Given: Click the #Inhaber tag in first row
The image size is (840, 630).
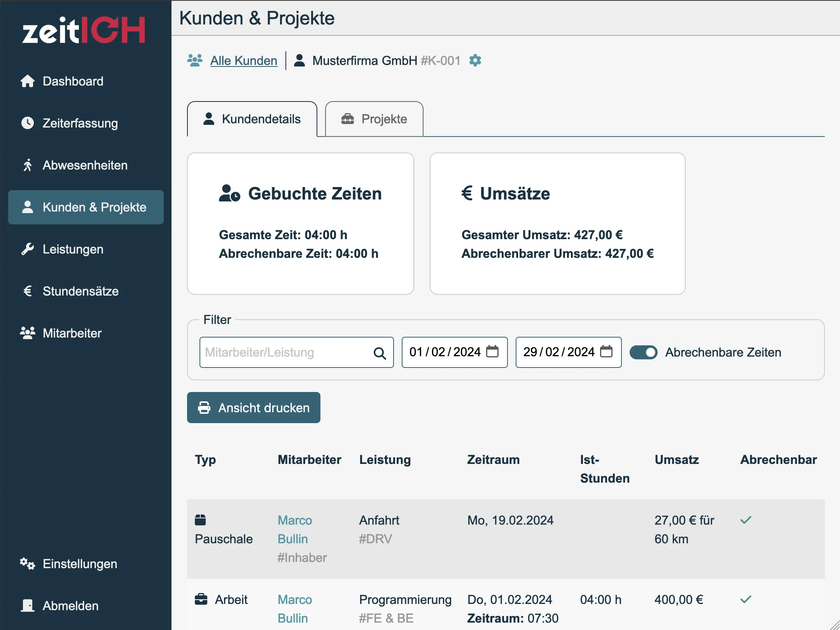Looking at the screenshot, I should (302, 558).
